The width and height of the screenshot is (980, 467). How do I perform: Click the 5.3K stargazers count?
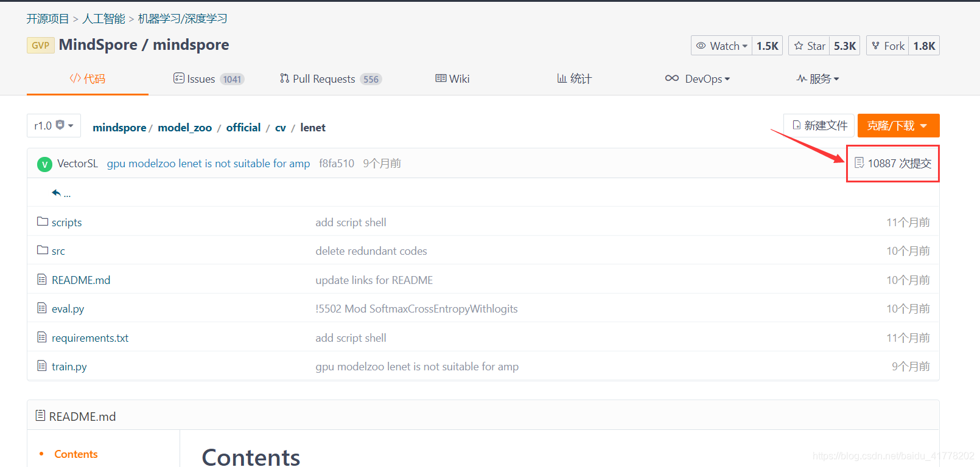[845, 46]
